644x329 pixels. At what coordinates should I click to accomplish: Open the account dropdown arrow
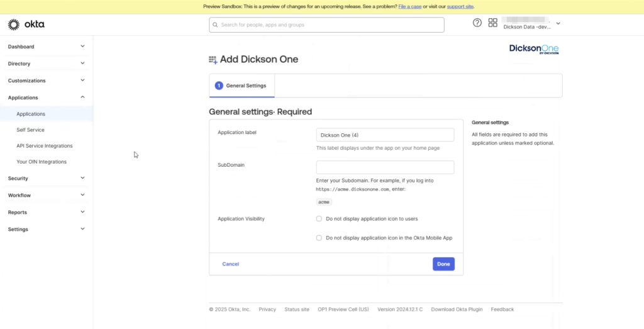558,24
